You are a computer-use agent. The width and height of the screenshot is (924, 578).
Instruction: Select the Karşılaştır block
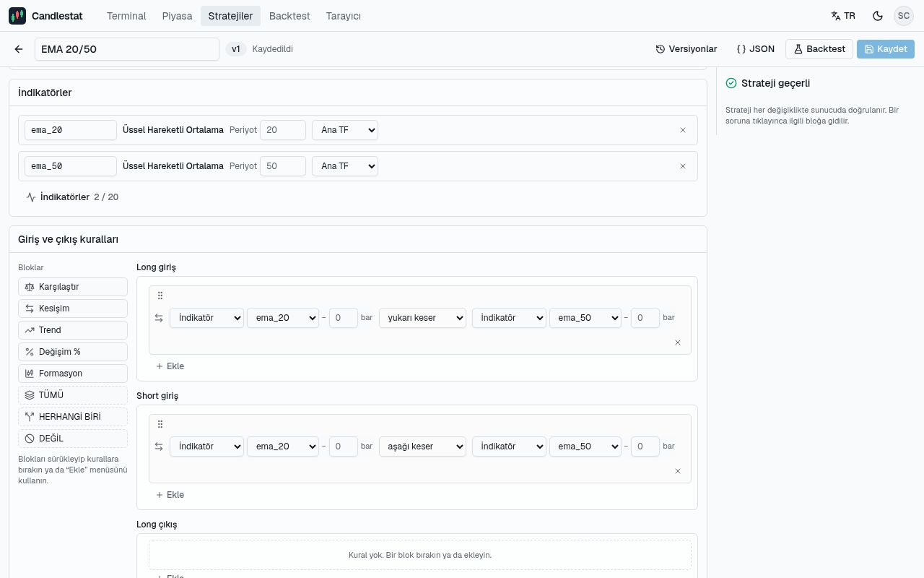tap(73, 287)
